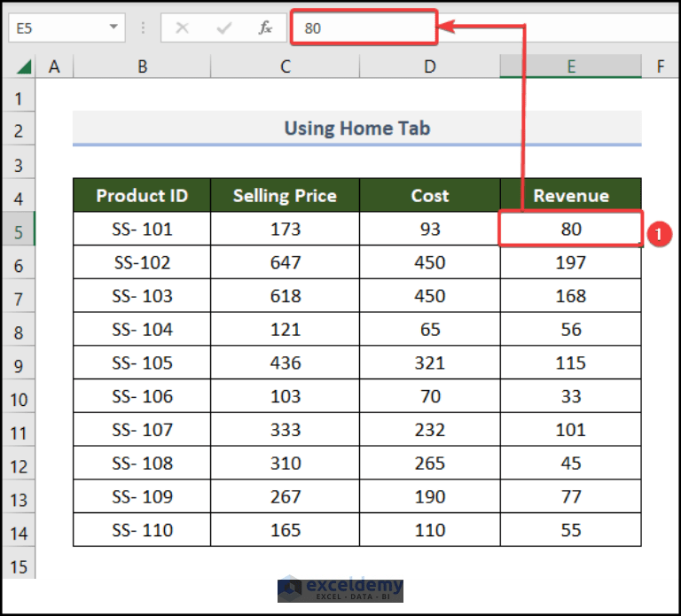Viewport: 681px width, 616px height.
Task: Select Cost cell 93
Action: pyautogui.click(x=429, y=229)
